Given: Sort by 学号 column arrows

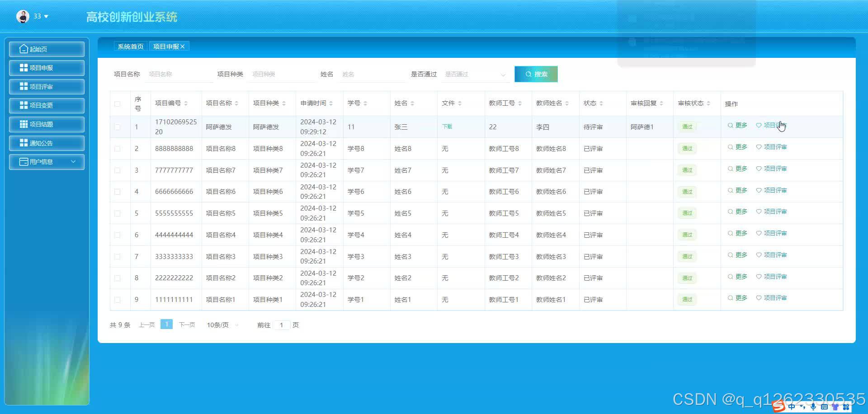Looking at the screenshot, I should point(365,103).
